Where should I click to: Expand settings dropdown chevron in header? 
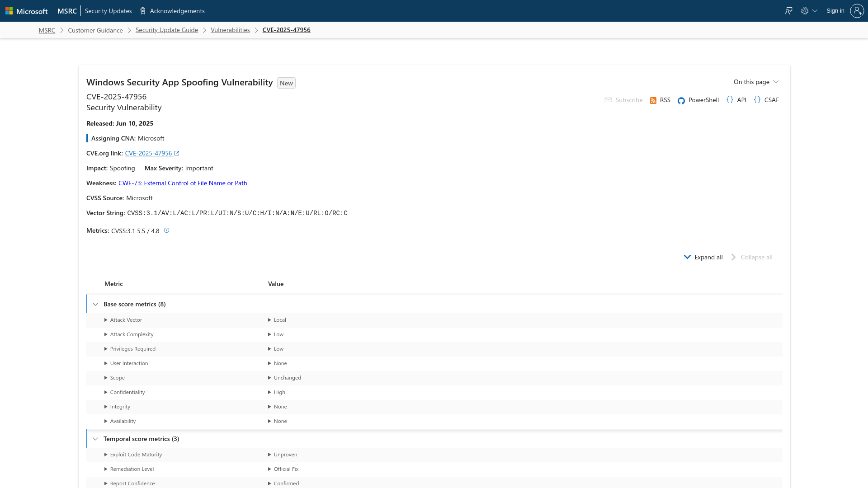[815, 11]
